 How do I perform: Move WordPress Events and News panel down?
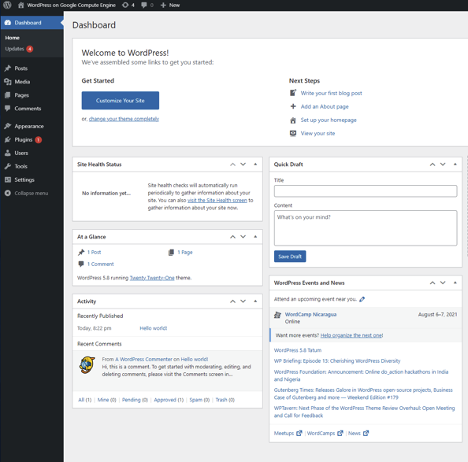tap(443, 283)
